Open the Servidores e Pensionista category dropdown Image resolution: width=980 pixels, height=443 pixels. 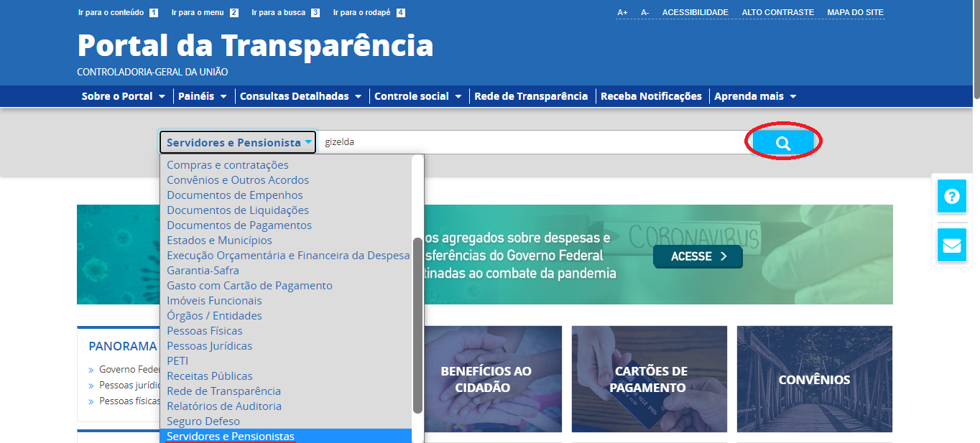tap(239, 142)
